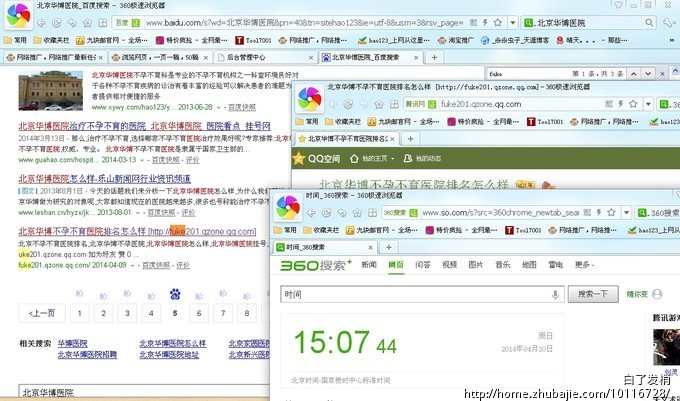The image size is (680, 401).
Task: Show more bookmarks with the » overflow button
Action: (672, 40)
